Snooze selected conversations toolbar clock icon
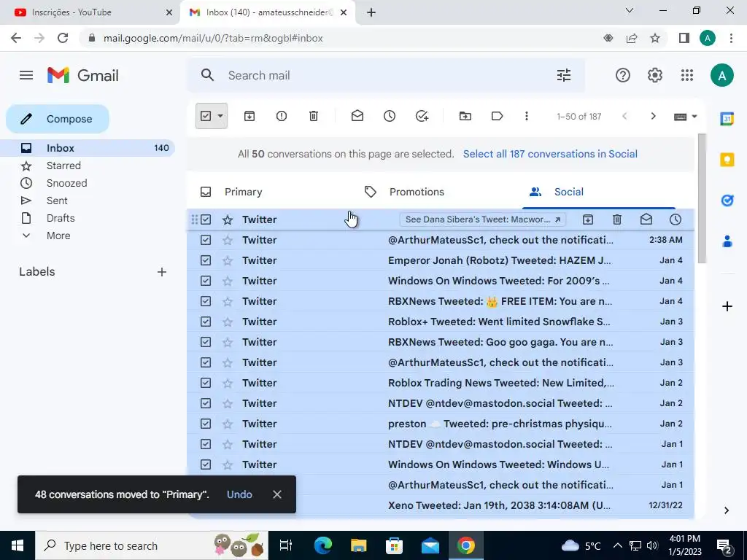 tap(390, 116)
